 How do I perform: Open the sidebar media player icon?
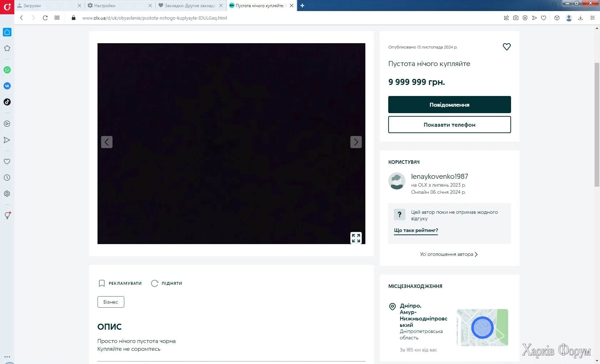tap(7, 124)
